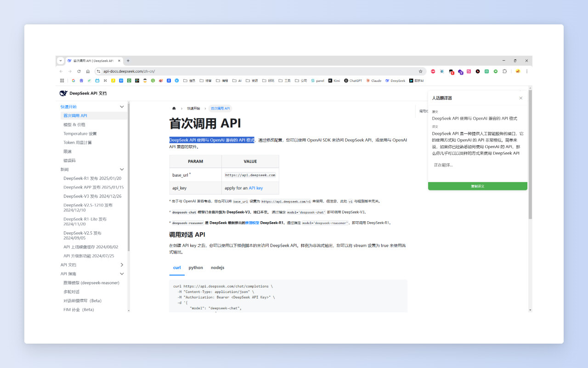Select Token 用量计算 in sidebar

[x=78, y=143]
